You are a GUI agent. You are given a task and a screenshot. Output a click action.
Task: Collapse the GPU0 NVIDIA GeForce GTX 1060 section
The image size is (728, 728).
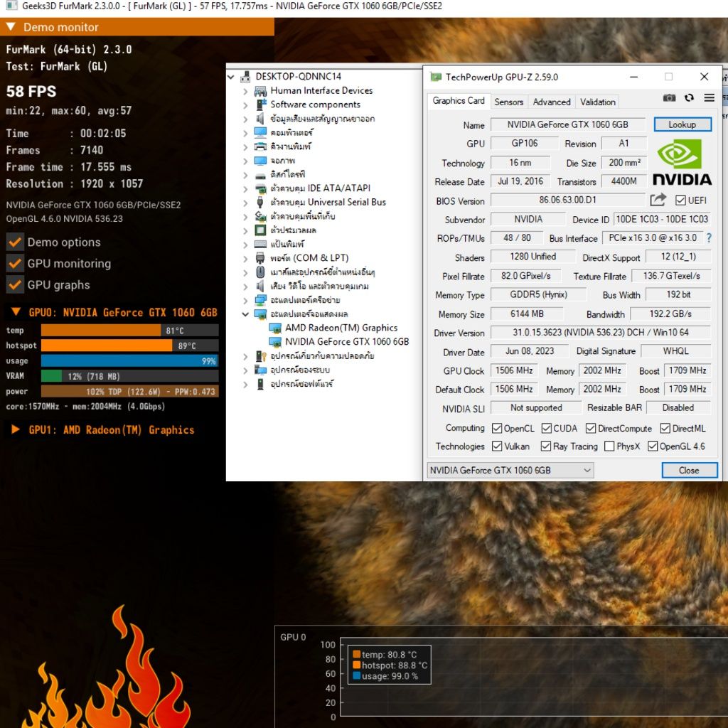pos(16,311)
